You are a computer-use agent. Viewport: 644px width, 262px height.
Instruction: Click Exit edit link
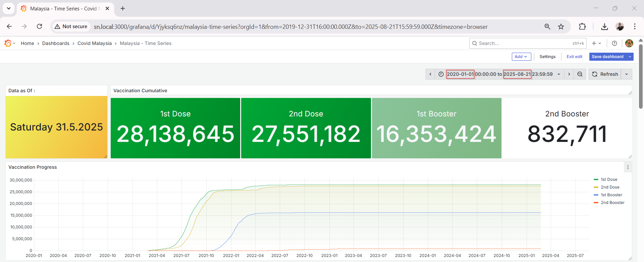(574, 57)
